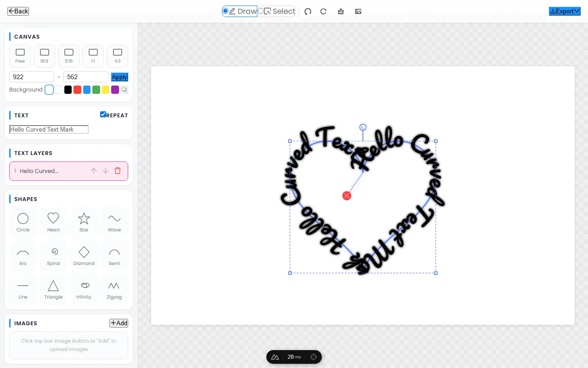Select the Select mode radio button

point(261,11)
